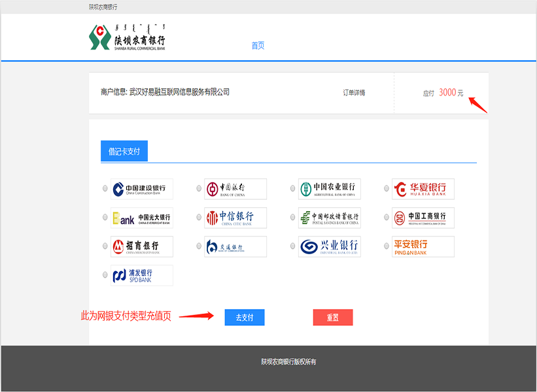Select the 中信银行 radio button

tap(199, 217)
